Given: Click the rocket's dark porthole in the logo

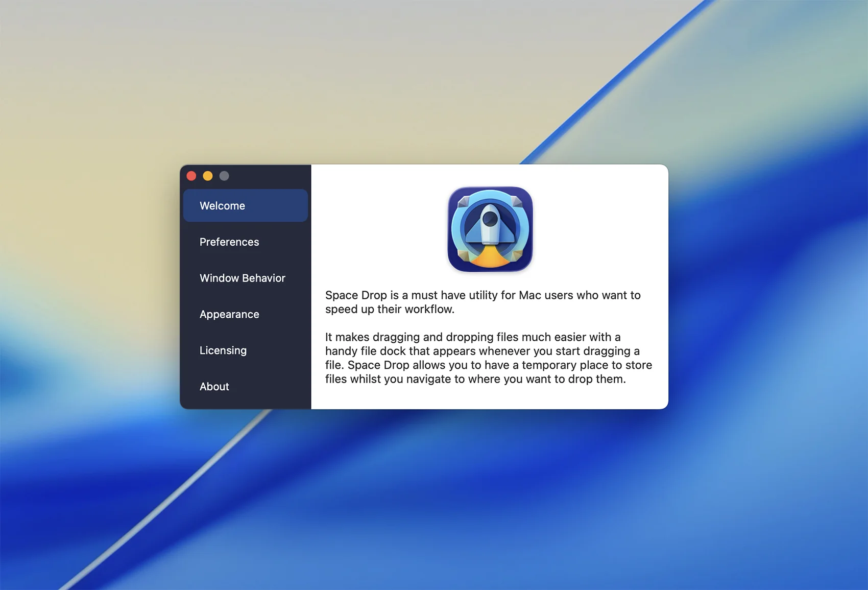Looking at the screenshot, I should point(490,219).
